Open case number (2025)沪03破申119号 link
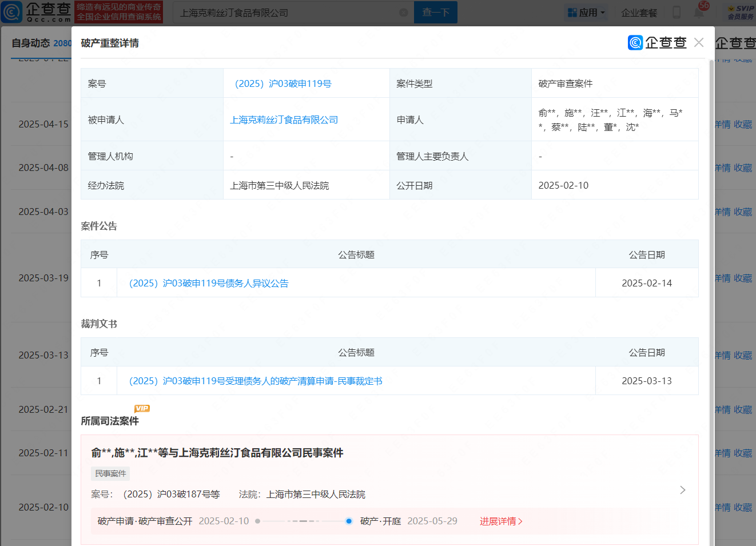 point(282,83)
